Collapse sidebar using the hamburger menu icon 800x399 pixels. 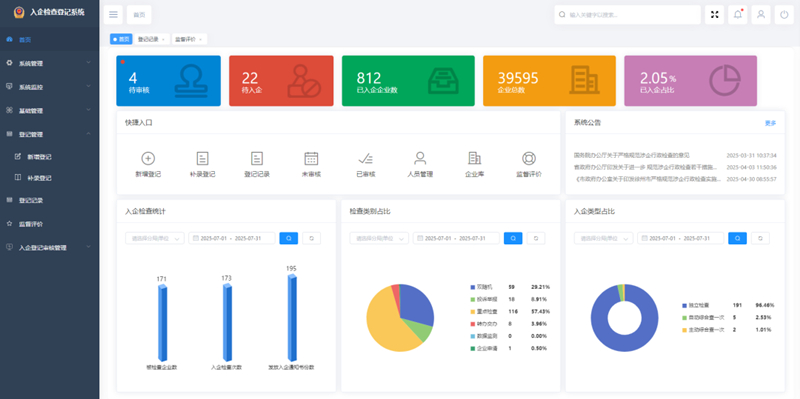point(113,15)
